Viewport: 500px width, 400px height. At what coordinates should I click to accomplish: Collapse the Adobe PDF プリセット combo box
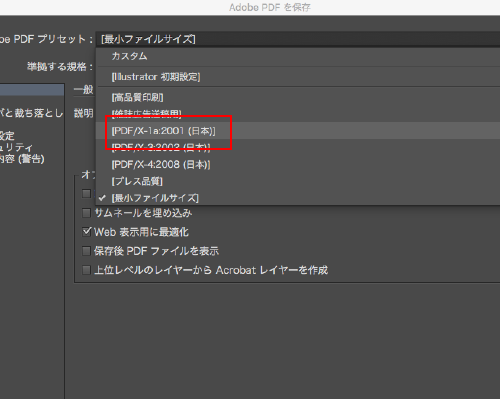298,39
